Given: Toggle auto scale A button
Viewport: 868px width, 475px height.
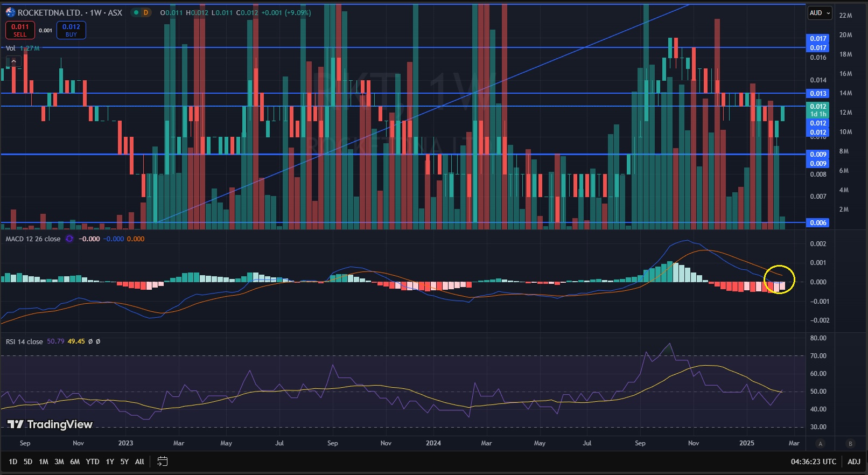Looking at the screenshot, I should 821,444.
